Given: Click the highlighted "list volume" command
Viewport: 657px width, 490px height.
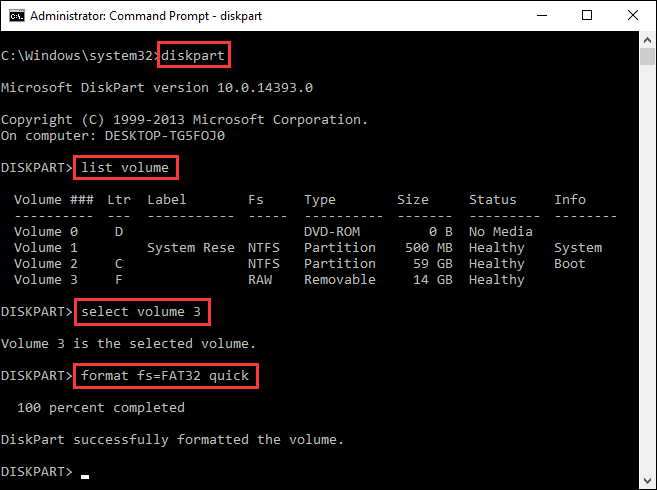Looking at the screenshot, I should click(x=125, y=166).
